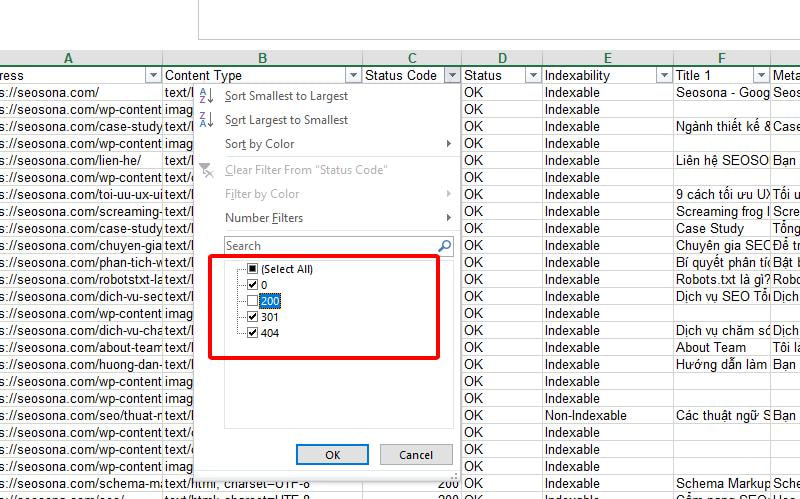
Task: Click the Sort Largest to Smallest Z-A icon
Action: pos(206,120)
